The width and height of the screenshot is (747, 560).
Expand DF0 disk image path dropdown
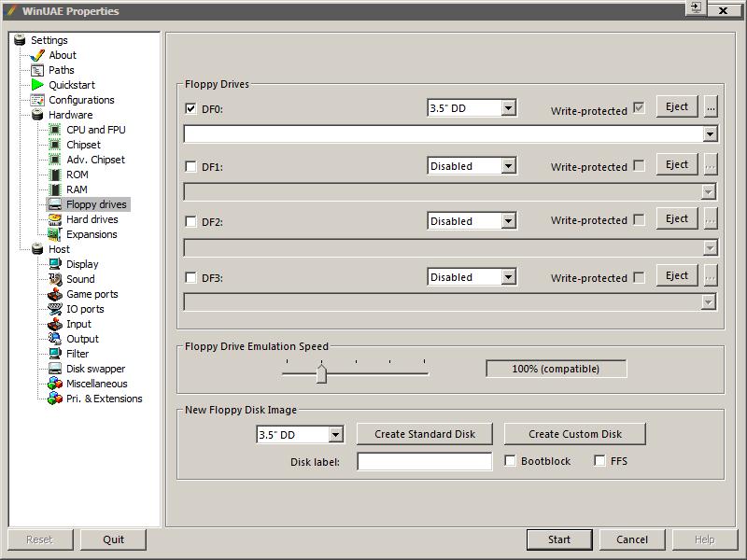(x=710, y=134)
